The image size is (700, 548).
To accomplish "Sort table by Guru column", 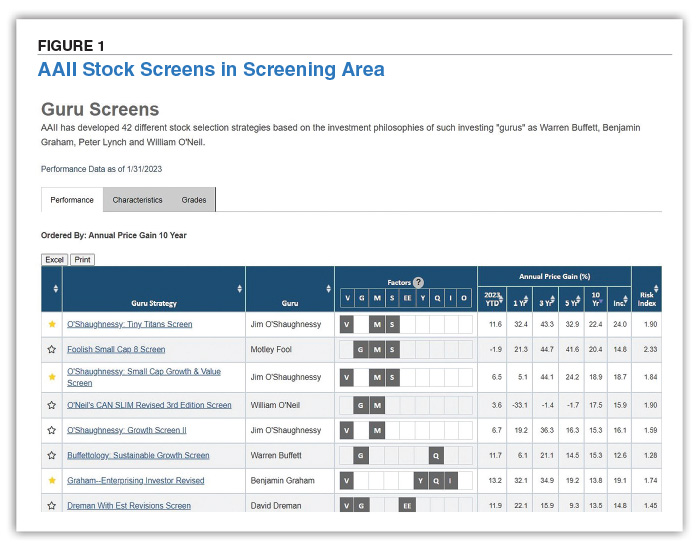I will [328, 289].
